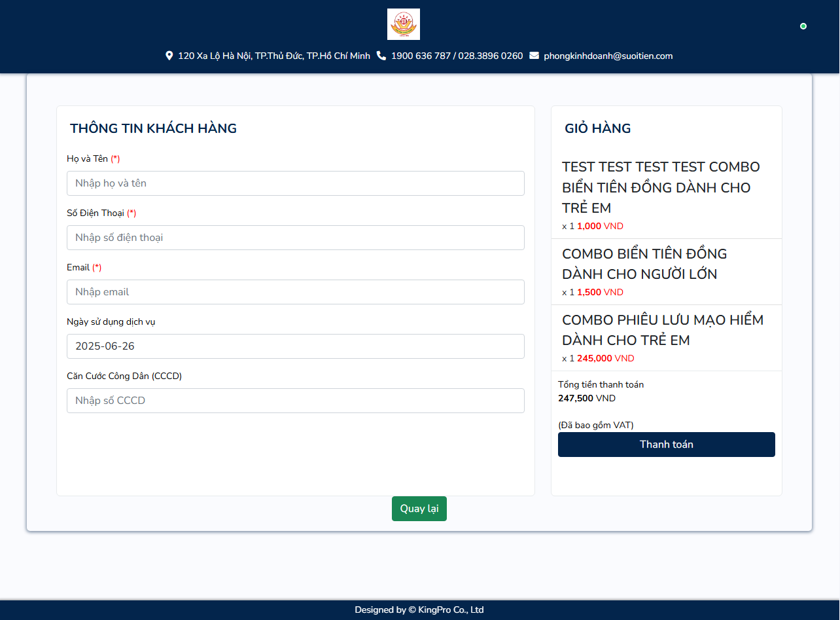Viewport: 840px width, 620px height.
Task: Focus the Họ và Tên input field
Action: 295,183
